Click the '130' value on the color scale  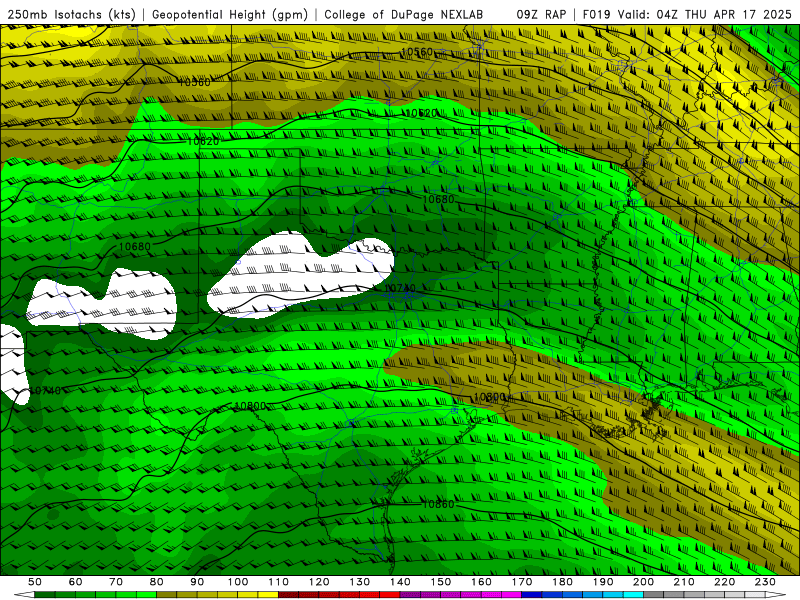(x=360, y=582)
